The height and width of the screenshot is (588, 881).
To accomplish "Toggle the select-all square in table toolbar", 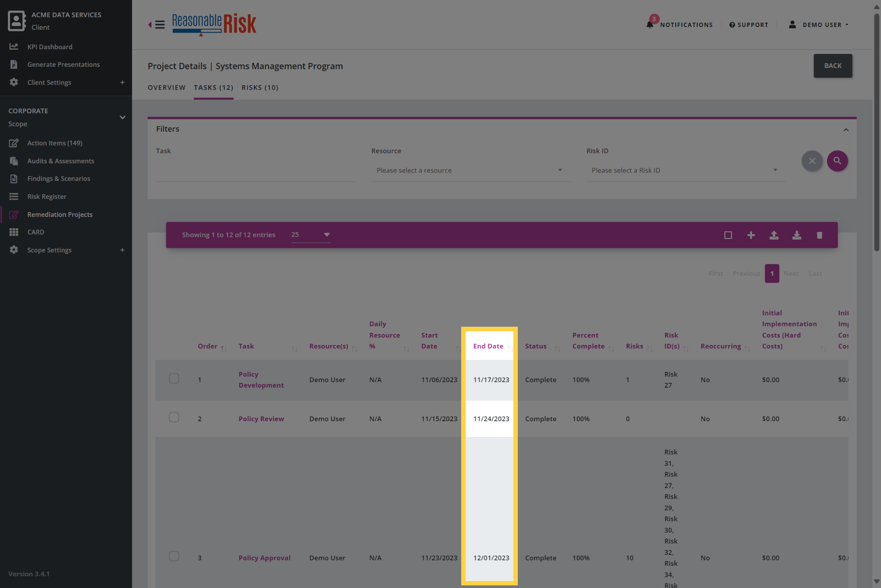I will click(x=728, y=235).
